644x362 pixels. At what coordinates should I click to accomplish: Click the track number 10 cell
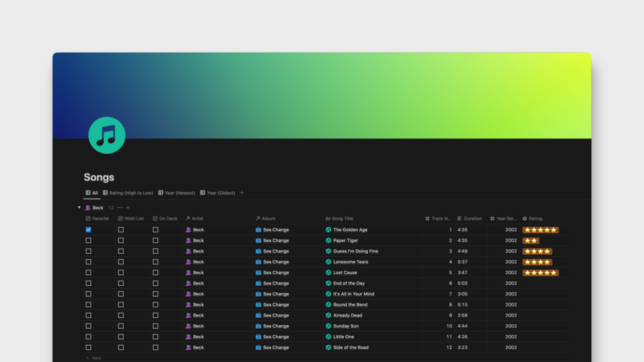[x=449, y=326]
